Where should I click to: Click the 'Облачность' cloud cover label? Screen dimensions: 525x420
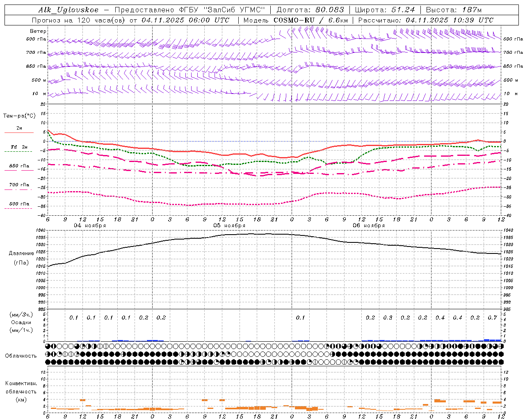[x=21, y=356]
